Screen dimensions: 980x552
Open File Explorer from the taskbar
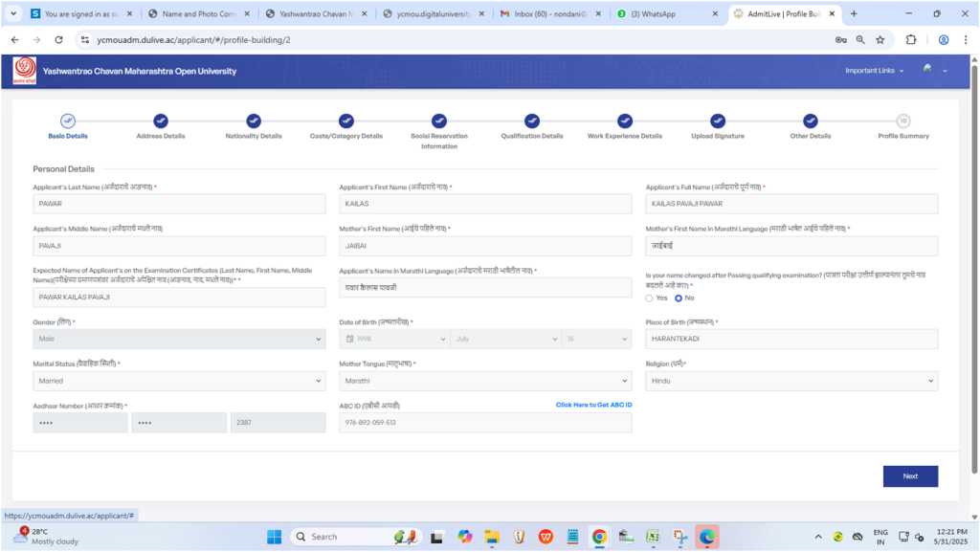(492, 537)
